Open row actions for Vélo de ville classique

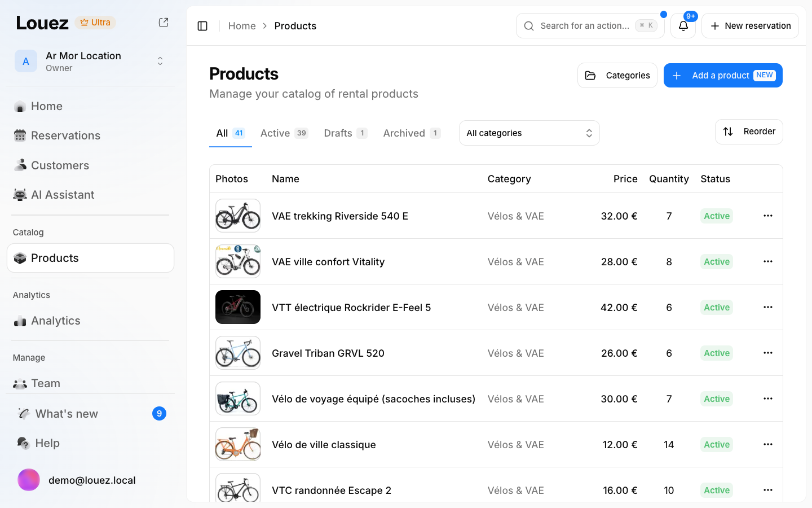(767, 445)
